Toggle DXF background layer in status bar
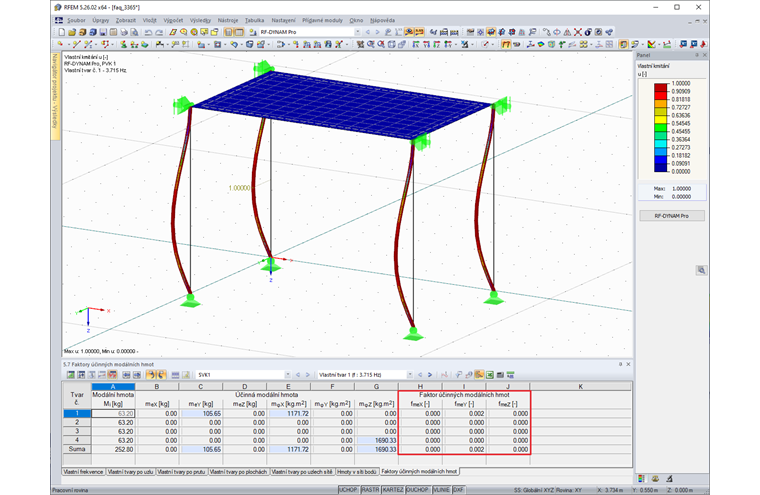This screenshot has width=760, height=495. (458, 490)
